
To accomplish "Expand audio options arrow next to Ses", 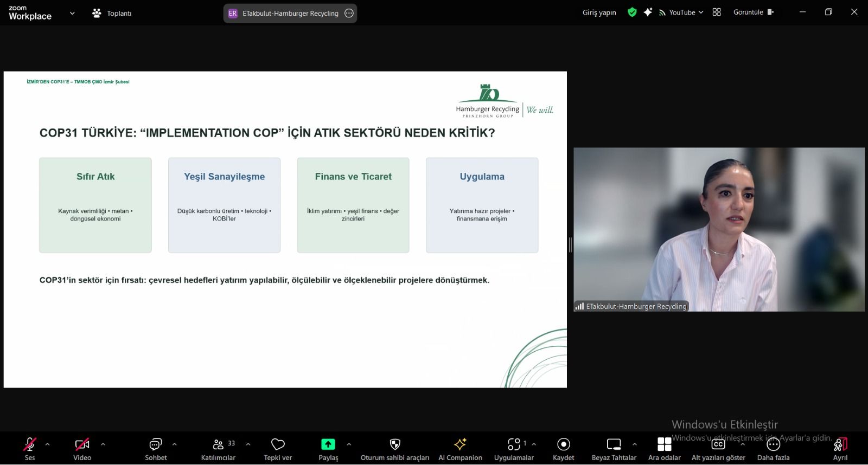I will point(47,444).
